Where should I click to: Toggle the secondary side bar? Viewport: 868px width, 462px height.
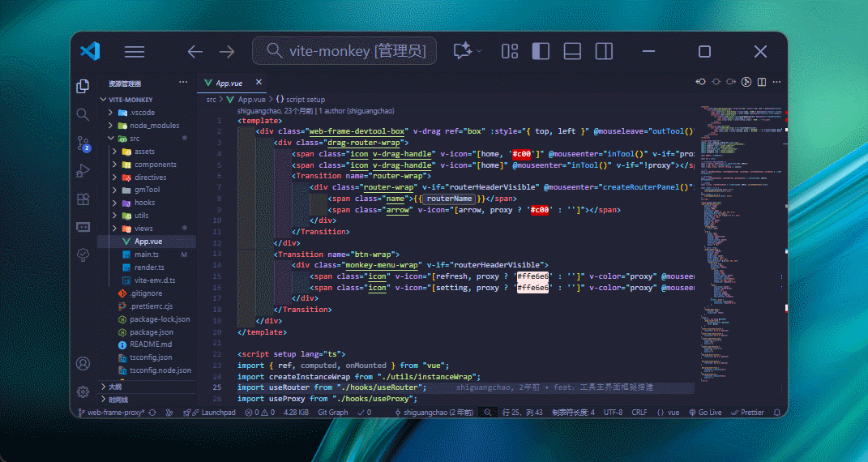[604, 51]
